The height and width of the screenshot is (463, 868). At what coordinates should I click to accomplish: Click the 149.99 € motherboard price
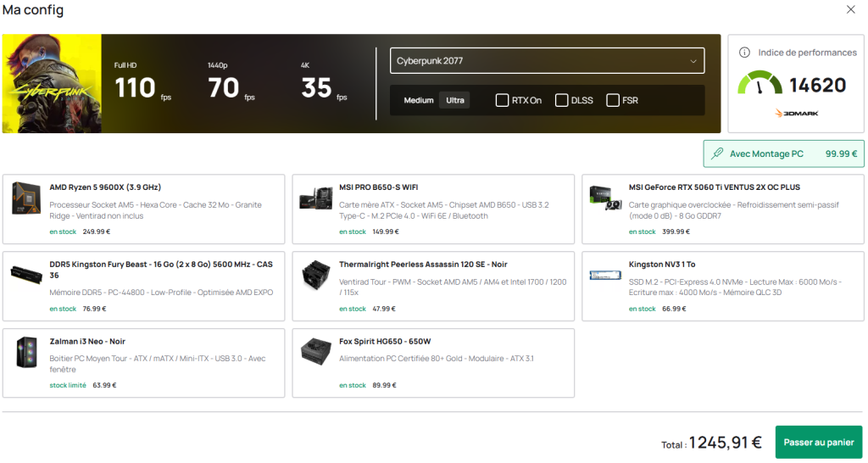click(x=386, y=231)
